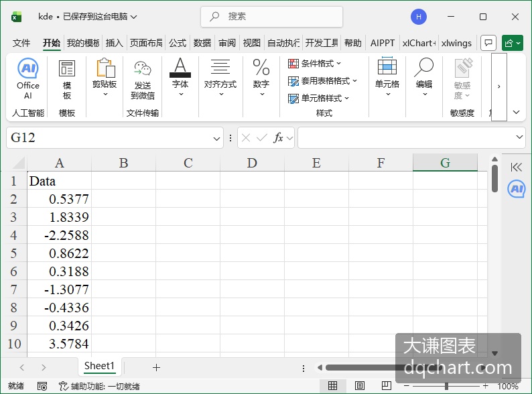Open the 单元格 cells group
This screenshot has height=394, width=532.
tap(387, 77)
